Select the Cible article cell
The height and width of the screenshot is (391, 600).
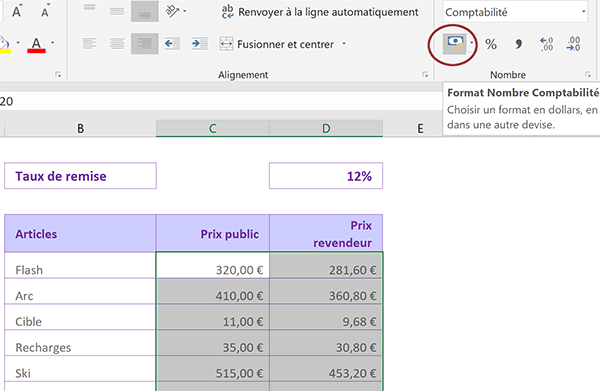(80, 317)
